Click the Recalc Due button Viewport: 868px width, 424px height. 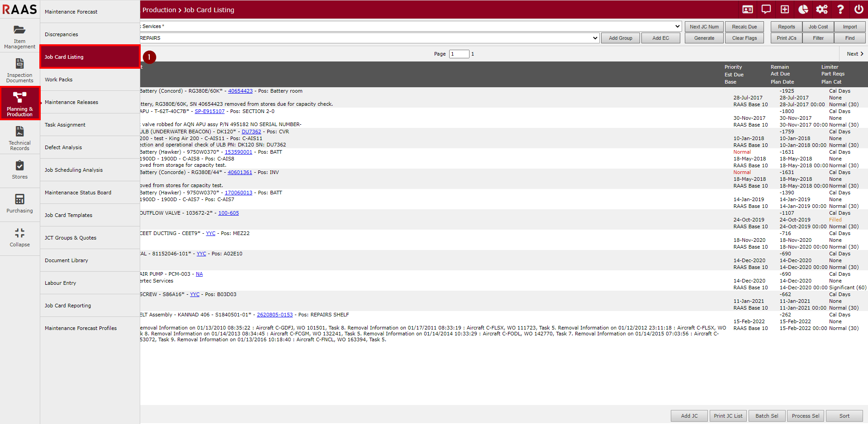pyautogui.click(x=744, y=27)
